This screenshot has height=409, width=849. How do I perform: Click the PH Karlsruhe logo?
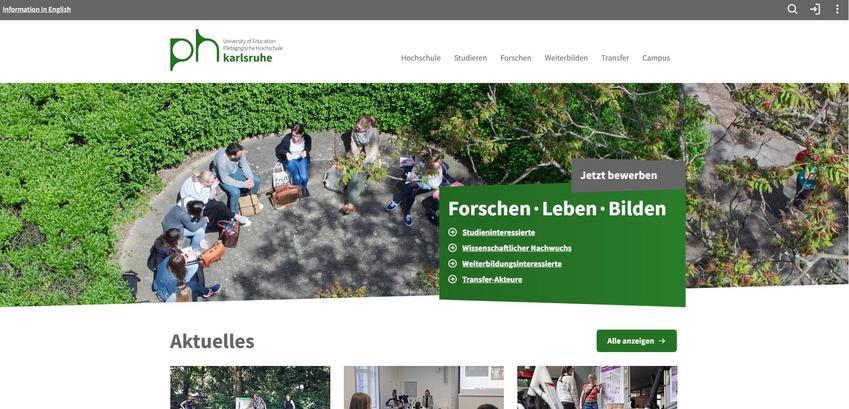click(226, 50)
